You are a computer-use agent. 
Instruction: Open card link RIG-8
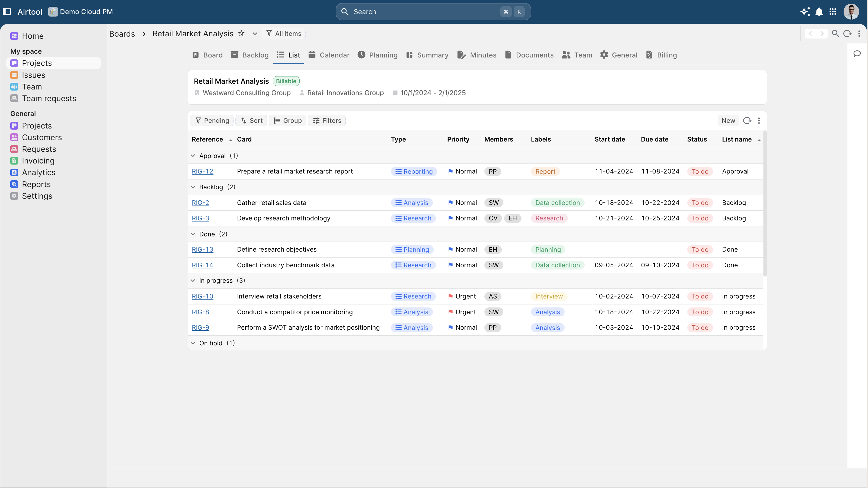(200, 312)
